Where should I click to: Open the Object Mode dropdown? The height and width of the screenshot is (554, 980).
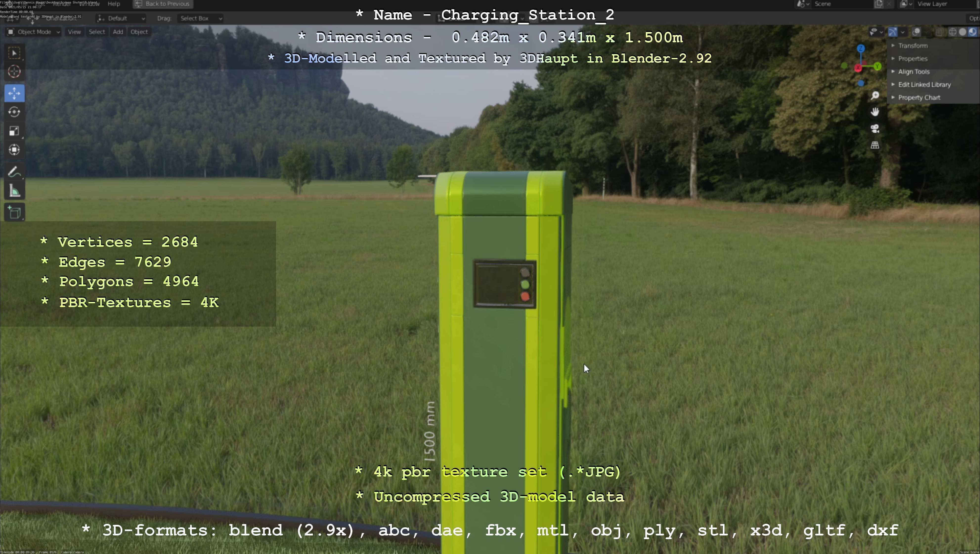click(34, 32)
